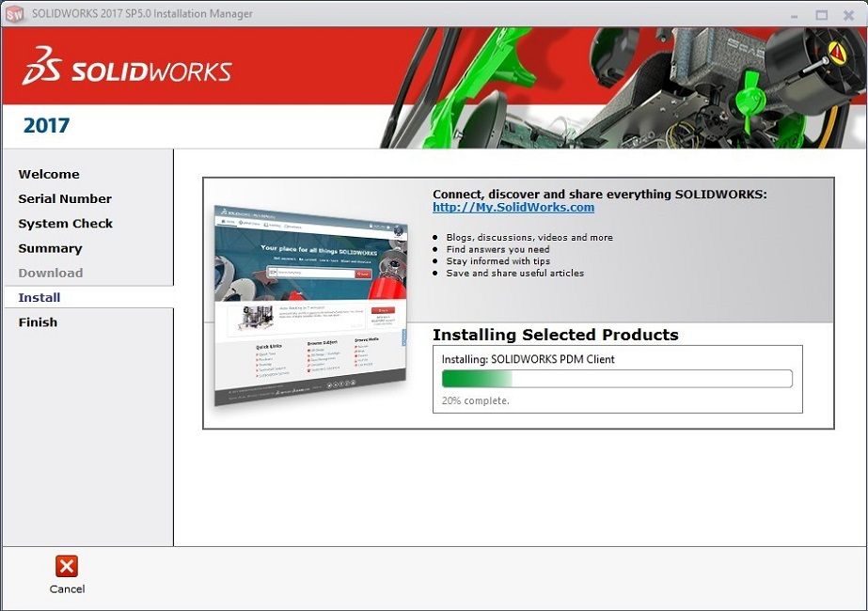This screenshot has height=611, width=868.
Task: Click the 3DS Dassault Systèmes logo
Action: click(x=41, y=68)
